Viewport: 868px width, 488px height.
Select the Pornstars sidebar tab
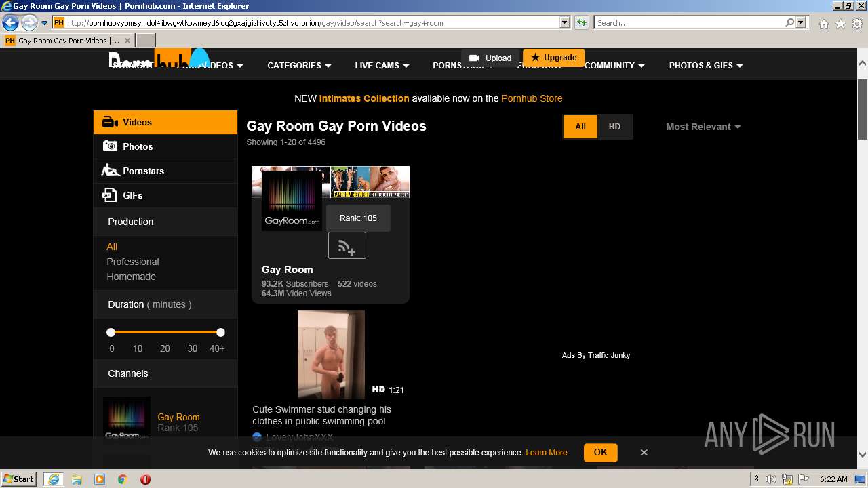click(165, 171)
